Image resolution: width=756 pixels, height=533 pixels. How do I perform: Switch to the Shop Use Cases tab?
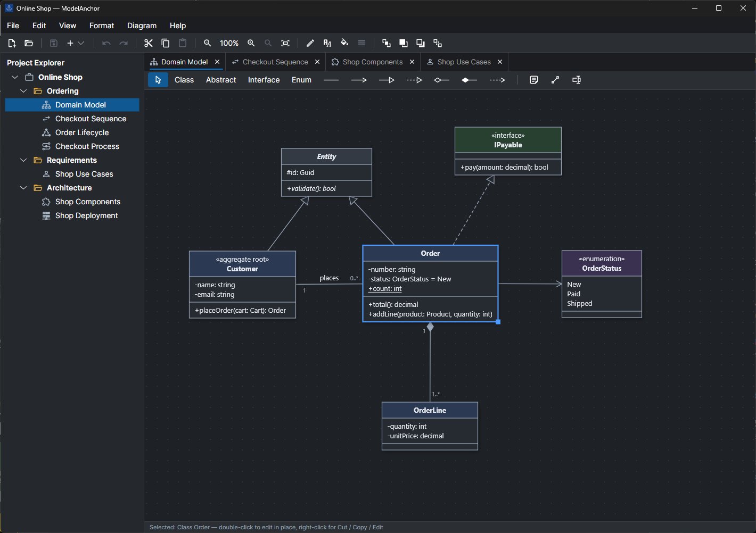[464, 62]
